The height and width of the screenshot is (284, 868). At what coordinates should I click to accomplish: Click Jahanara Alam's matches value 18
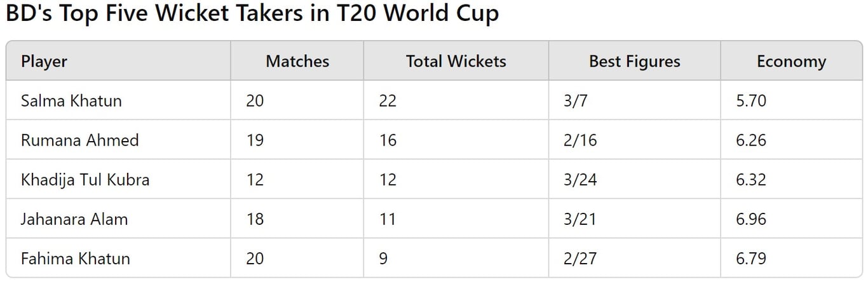(x=255, y=219)
